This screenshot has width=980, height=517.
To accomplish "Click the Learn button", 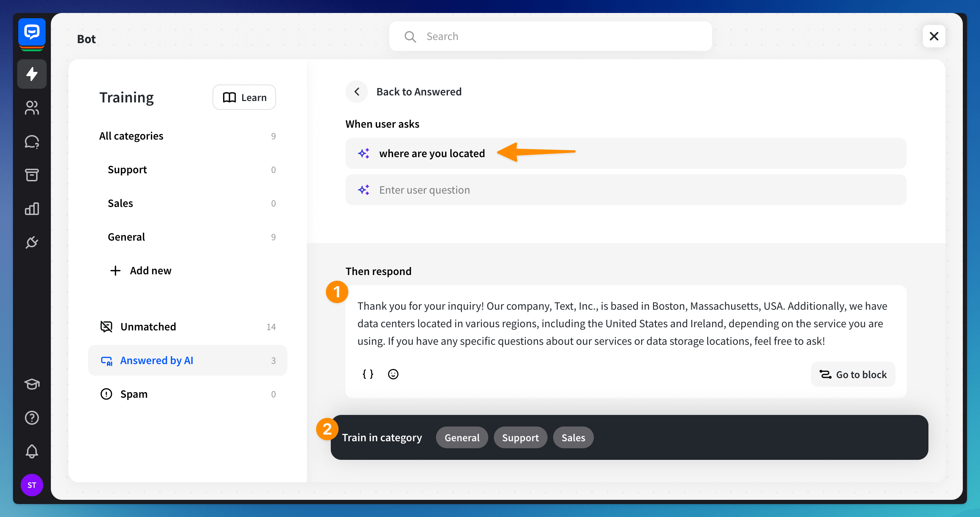I will click(x=244, y=98).
